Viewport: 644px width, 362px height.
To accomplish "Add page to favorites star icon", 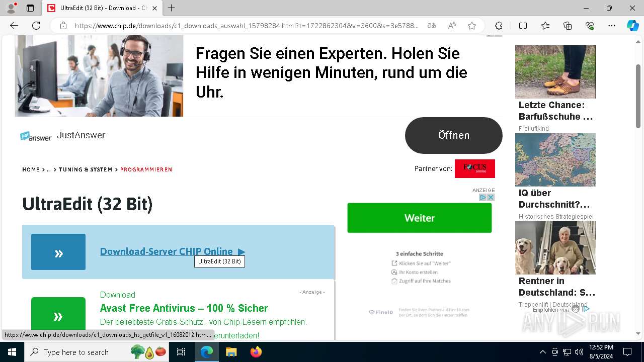I will [x=472, y=26].
